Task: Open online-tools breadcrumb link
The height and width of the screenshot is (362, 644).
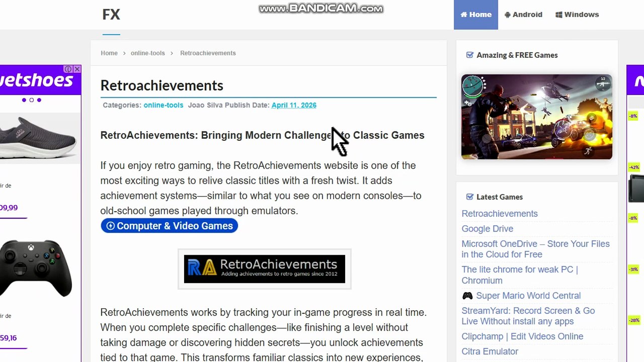Action: click(148, 53)
